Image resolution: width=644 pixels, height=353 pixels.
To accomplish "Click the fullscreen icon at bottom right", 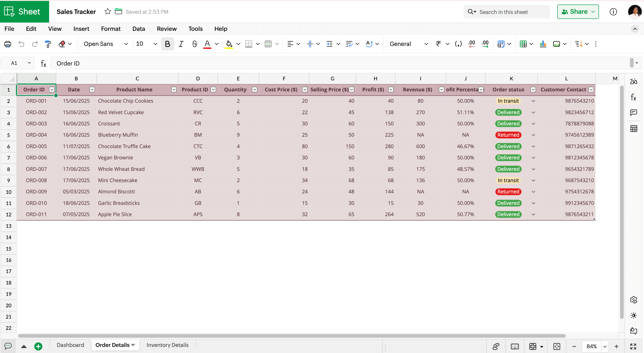I will tap(633, 346).
